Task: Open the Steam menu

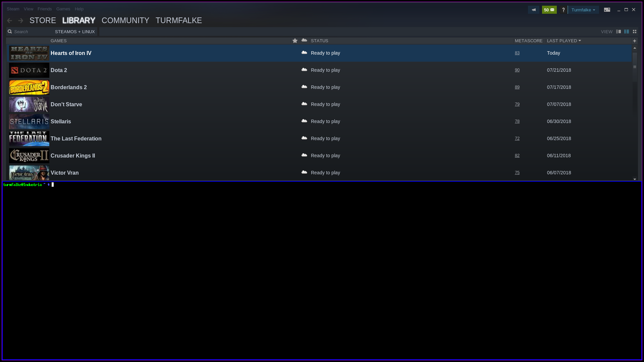Action: (13, 9)
